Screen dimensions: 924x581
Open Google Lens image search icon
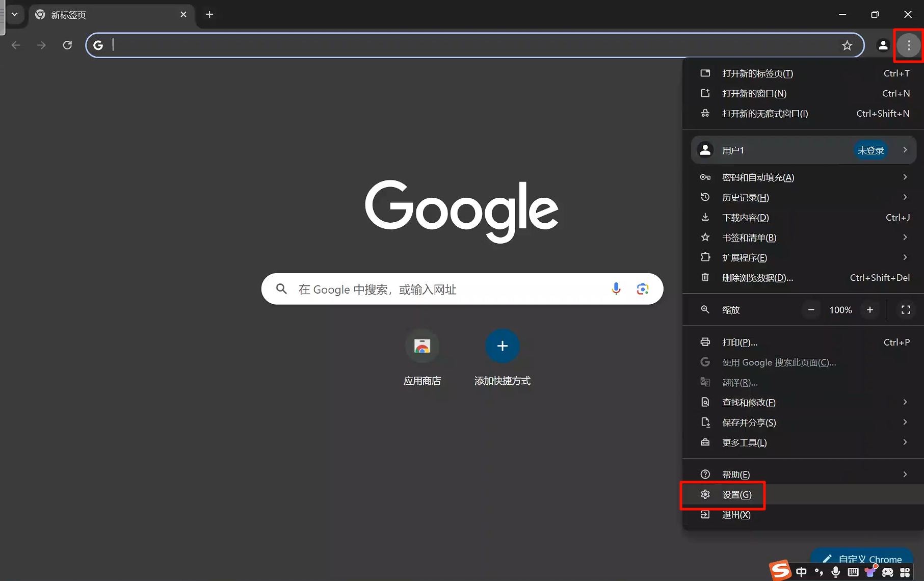click(x=642, y=289)
